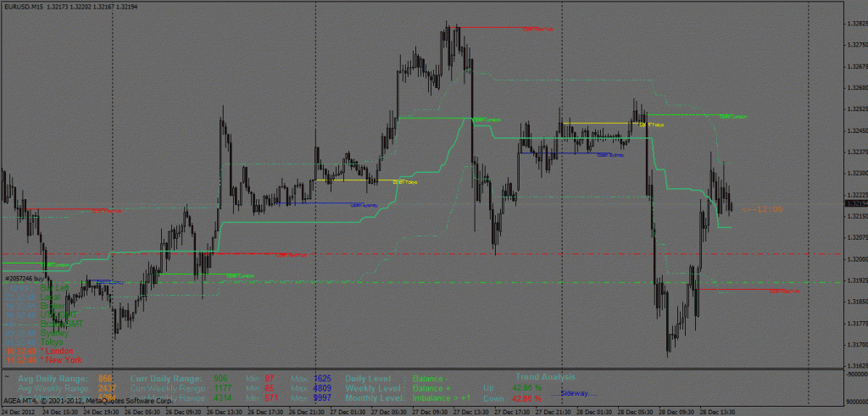This screenshot has height=416, width=868.
Task: Select the green Curr Daily Range value 906
Action: [220, 379]
